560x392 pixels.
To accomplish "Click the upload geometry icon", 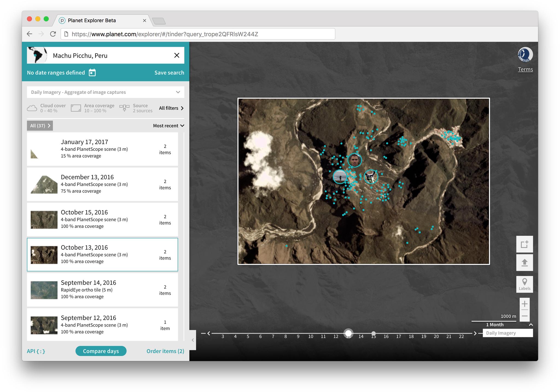I will tap(524, 263).
